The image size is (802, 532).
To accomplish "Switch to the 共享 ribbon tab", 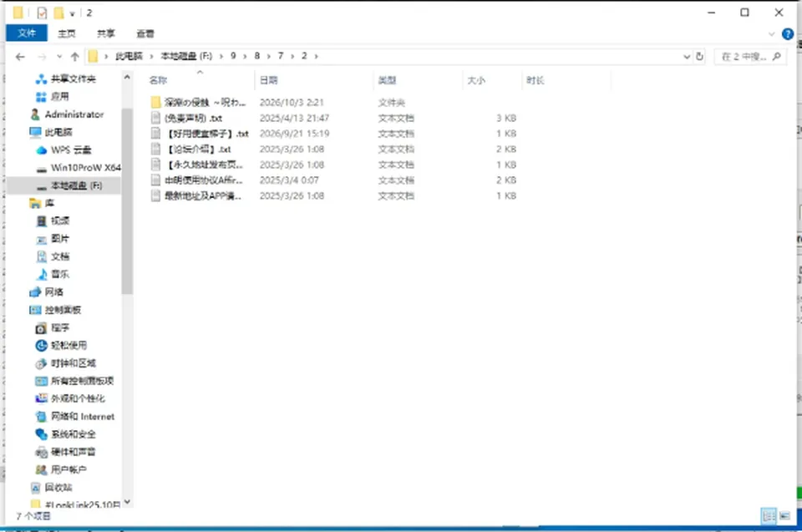I will 106,33.
